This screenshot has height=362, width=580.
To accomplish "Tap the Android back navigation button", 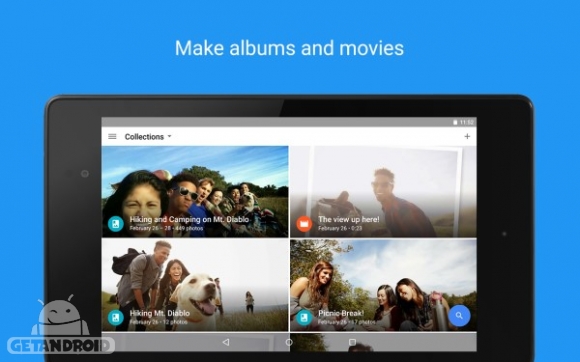I will coord(226,342).
